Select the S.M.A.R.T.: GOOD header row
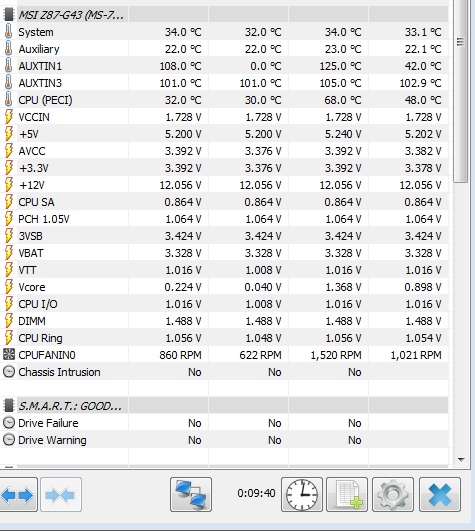This screenshot has width=475, height=531. click(224, 405)
